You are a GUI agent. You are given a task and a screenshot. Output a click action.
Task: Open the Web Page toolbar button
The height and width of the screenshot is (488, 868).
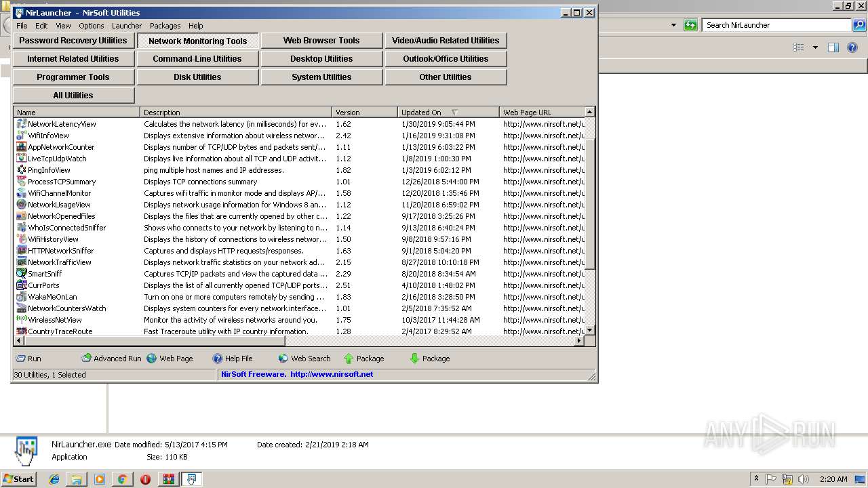point(170,359)
